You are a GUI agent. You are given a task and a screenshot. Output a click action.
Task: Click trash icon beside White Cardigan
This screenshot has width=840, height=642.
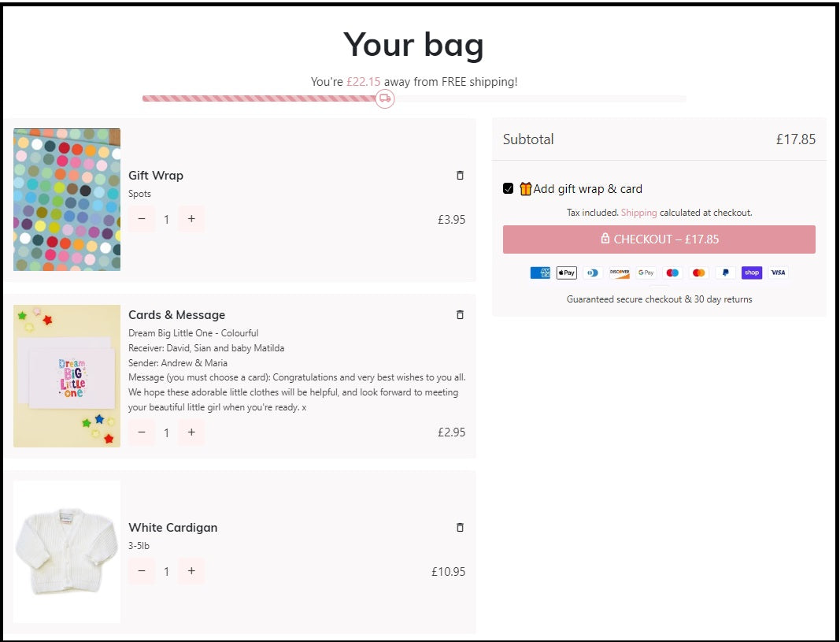(x=461, y=528)
